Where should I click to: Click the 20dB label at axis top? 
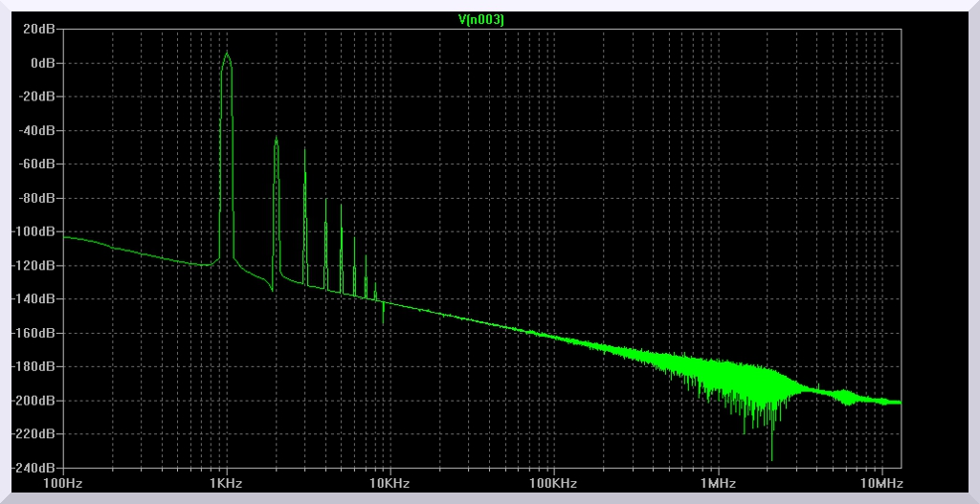click(39, 29)
